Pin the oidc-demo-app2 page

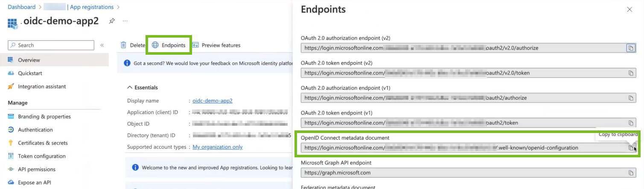(112, 21)
